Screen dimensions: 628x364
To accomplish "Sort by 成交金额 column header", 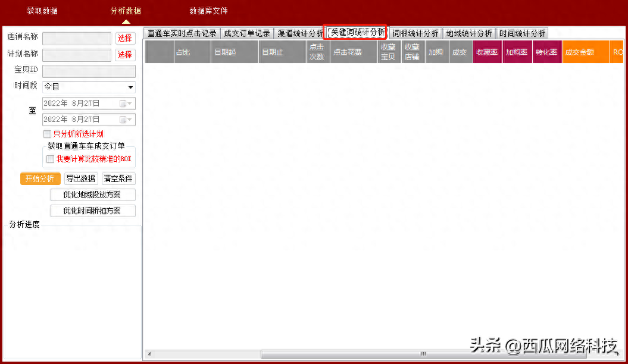I will (585, 52).
